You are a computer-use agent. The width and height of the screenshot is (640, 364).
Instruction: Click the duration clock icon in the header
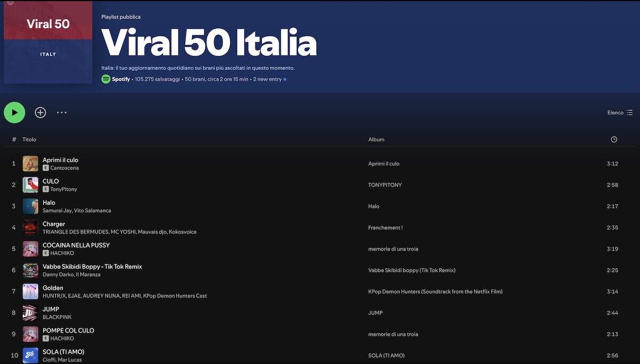click(x=613, y=139)
